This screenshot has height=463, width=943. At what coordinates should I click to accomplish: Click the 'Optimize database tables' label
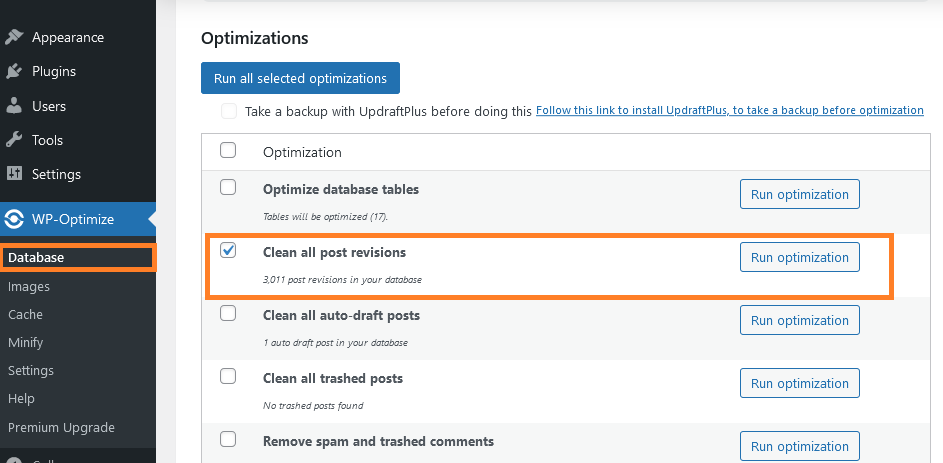(341, 189)
